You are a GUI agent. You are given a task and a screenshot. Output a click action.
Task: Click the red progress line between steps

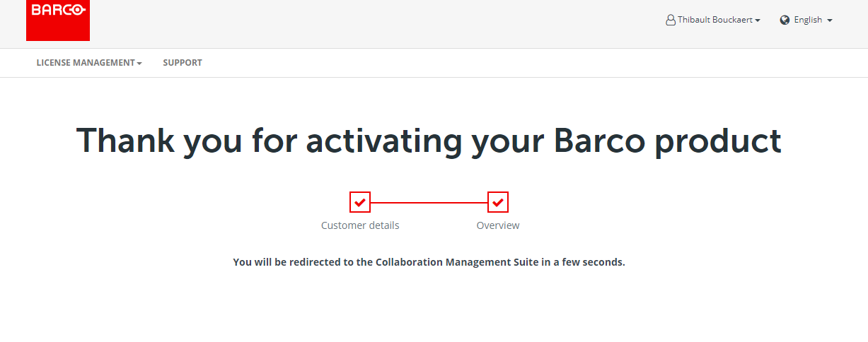[429, 203]
